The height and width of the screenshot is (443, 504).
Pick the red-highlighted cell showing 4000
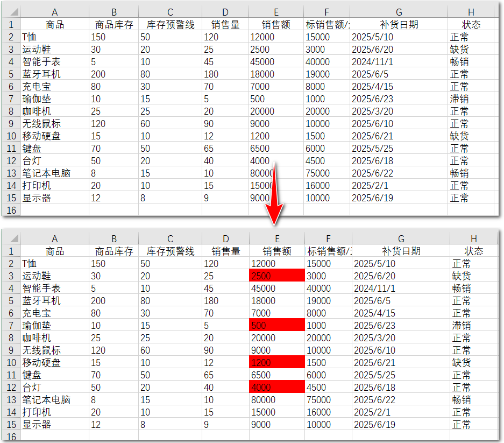(x=276, y=387)
